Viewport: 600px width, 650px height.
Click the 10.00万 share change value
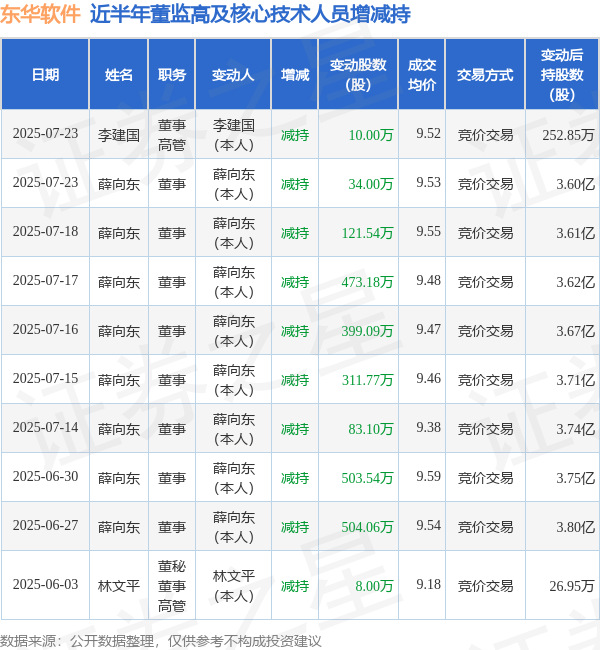tap(371, 135)
